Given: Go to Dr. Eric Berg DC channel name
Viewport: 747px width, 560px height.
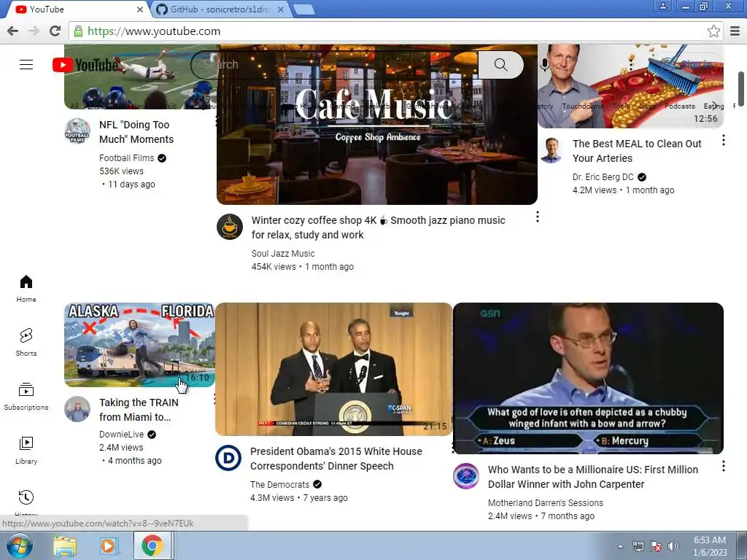Looking at the screenshot, I should (603, 177).
